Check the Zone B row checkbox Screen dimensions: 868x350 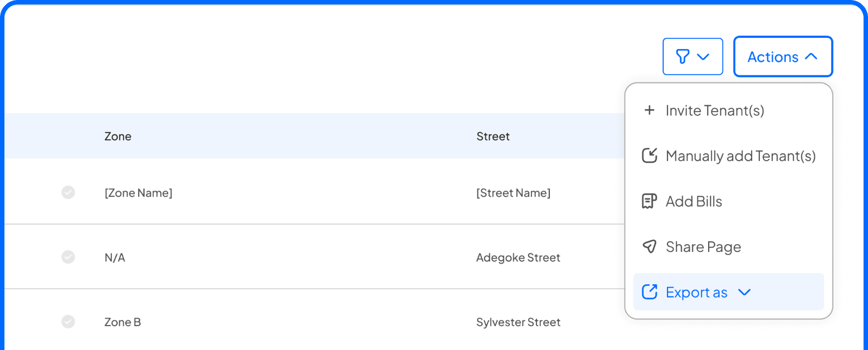coord(68,322)
